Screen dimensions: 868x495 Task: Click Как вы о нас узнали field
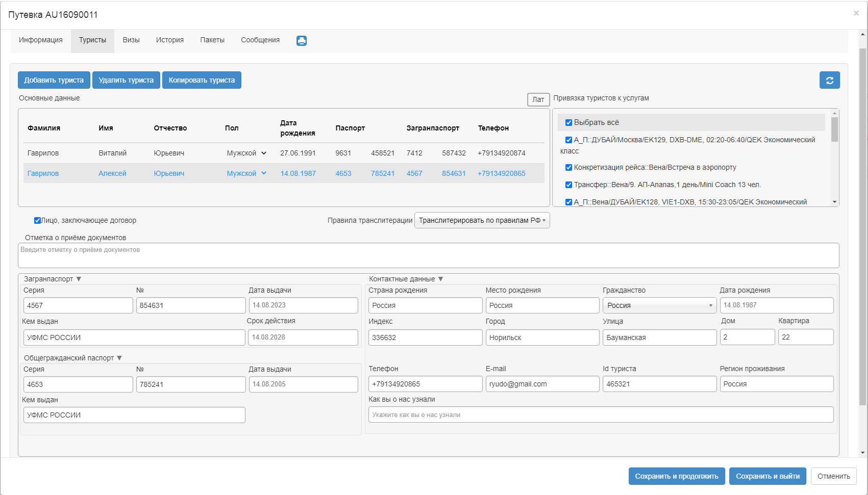(601, 414)
